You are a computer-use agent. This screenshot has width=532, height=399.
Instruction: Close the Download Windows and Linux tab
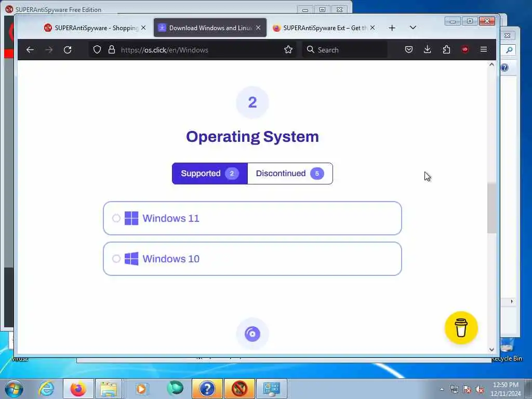pos(258,28)
